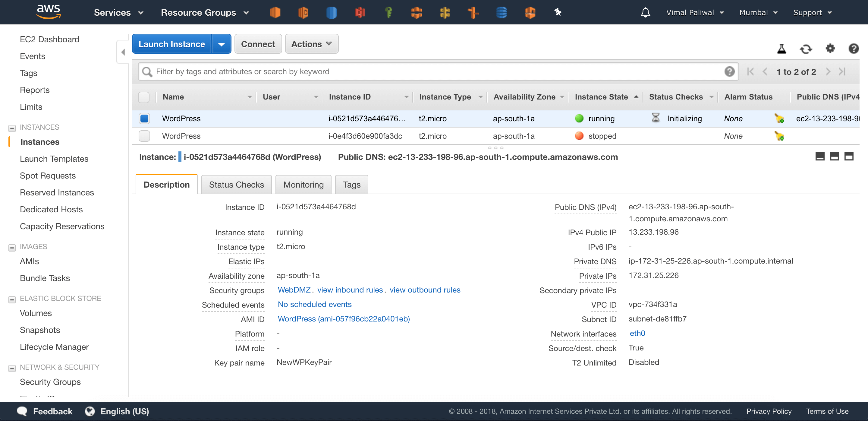
Task: Deselect the running WordPress instance checkbox
Action: 144,118
